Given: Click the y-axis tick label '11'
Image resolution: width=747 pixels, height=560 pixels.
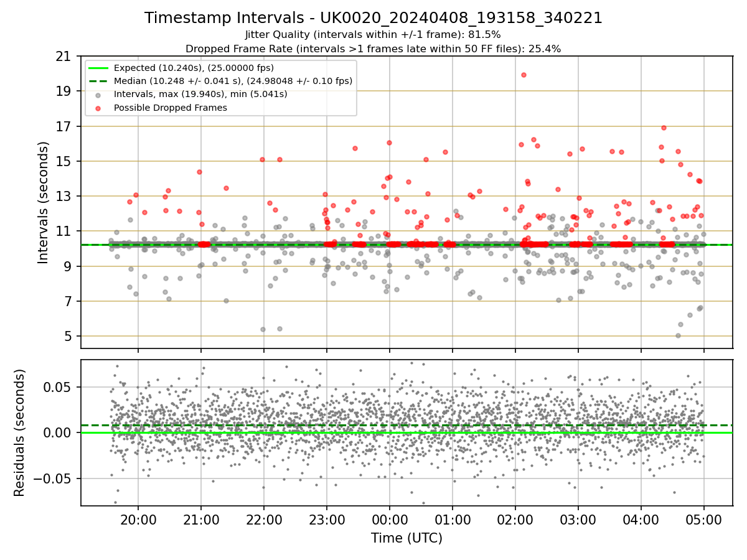Looking at the screenshot, I should point(63,231).
